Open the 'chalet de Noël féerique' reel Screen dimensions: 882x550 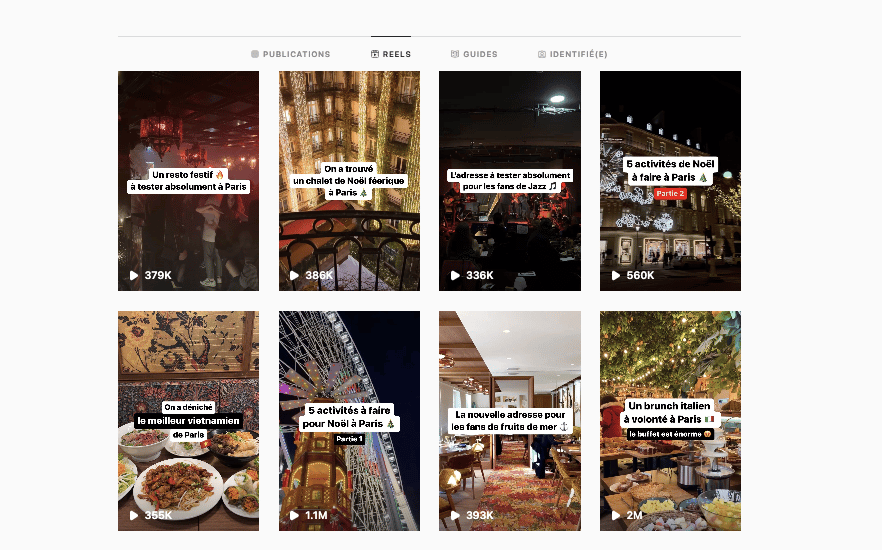349,181
